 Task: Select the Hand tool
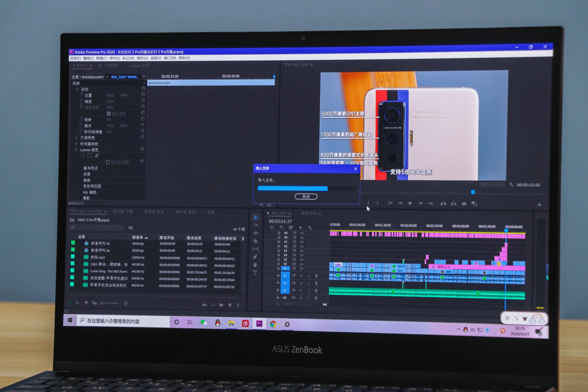255,265
